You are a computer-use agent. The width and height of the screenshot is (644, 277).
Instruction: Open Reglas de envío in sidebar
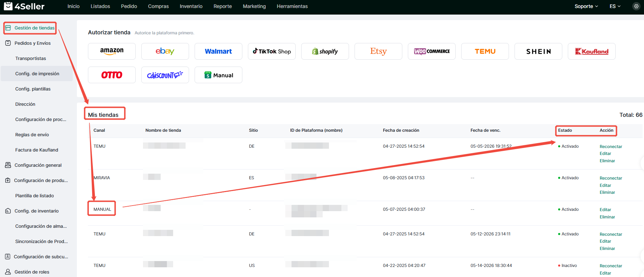pyautogui.click(x=32, y=135)
